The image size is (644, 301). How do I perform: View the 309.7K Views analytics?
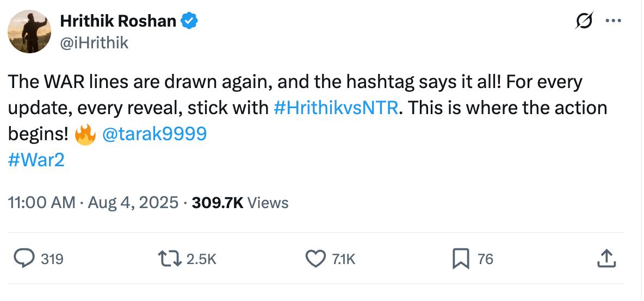[240, 203]
